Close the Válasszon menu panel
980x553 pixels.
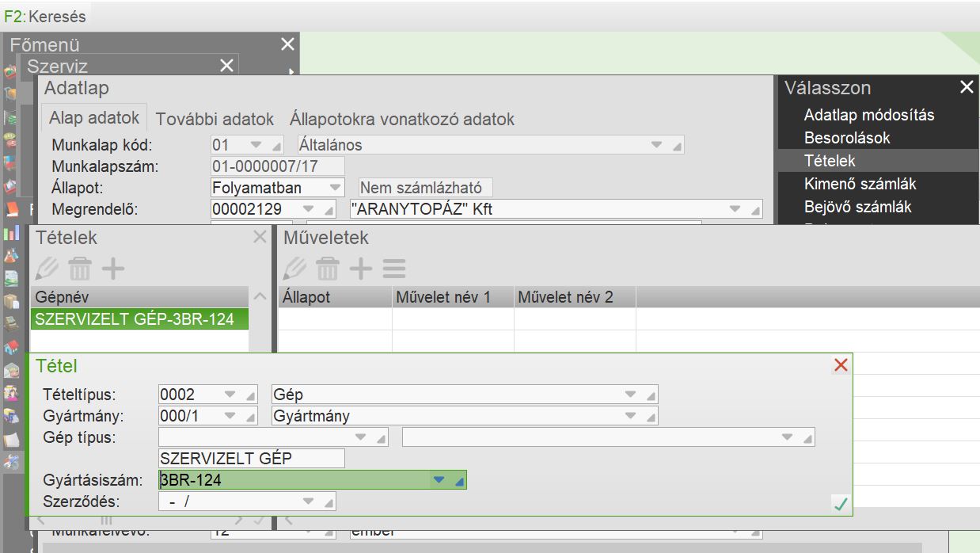tap(967, 87)
